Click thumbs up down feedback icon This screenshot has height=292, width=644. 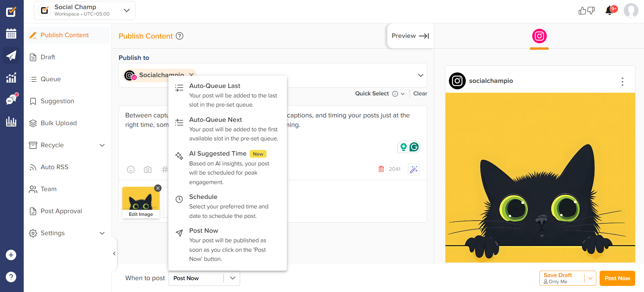click(587, 11)
